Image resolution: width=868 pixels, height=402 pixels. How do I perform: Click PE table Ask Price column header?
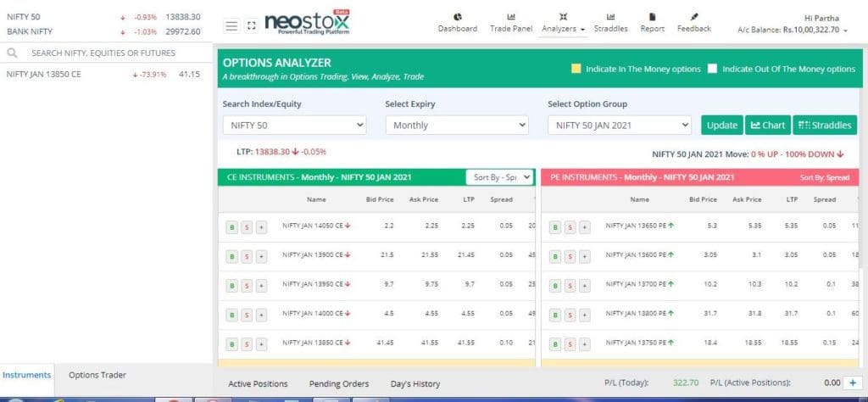[x=747, y=199]
